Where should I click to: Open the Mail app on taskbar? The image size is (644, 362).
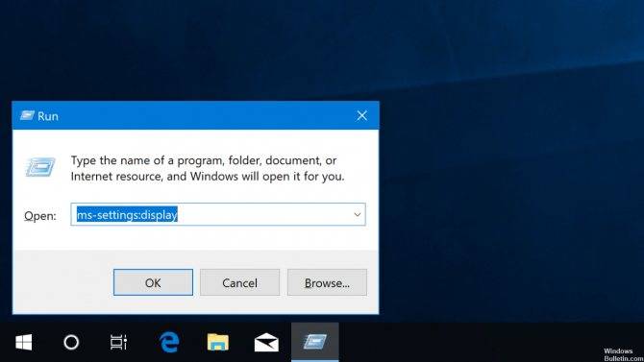tap(266, 342)
